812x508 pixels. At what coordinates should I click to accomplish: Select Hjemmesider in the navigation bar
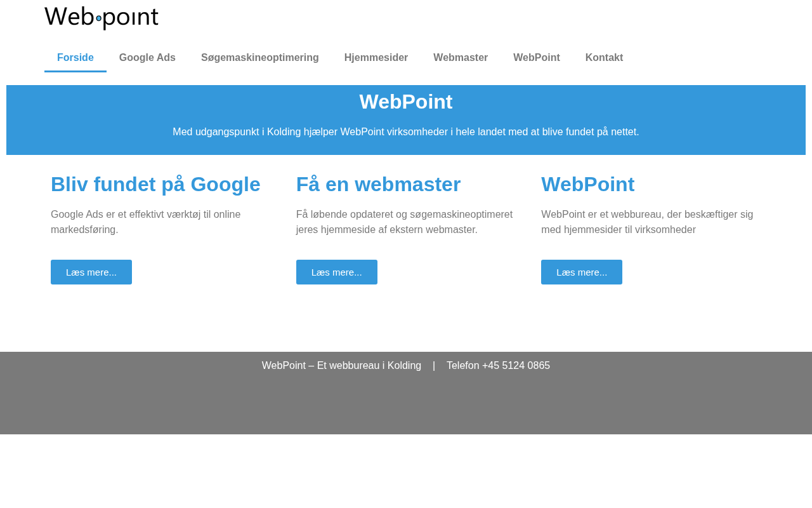[376, 58]
